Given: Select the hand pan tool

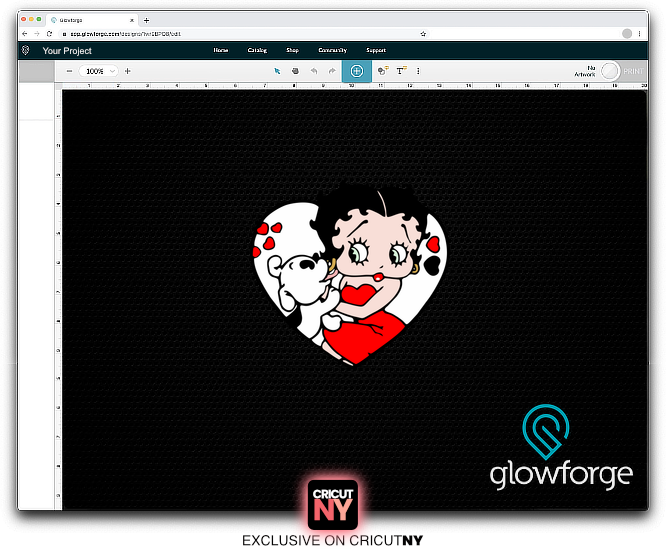Looking at the screenshot, I should click(295, 71).
